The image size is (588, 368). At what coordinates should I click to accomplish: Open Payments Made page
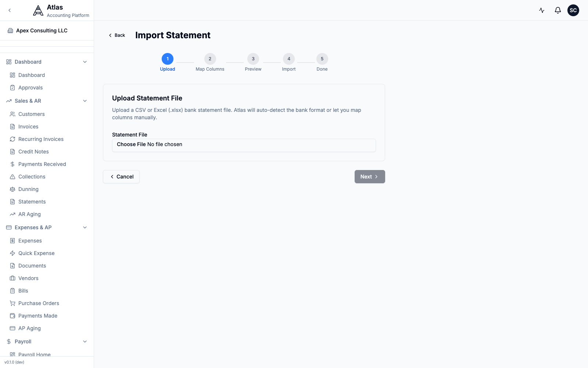coord(47,316)
